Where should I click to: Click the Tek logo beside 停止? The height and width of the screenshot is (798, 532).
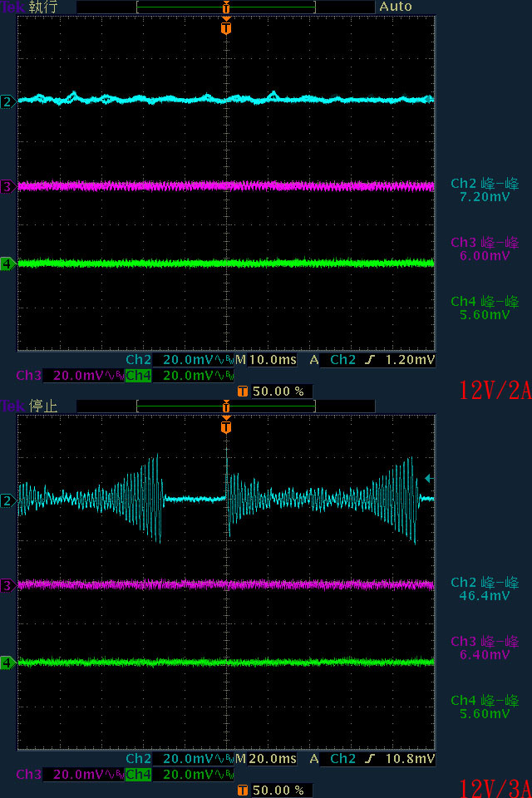[x=12, y=406]
